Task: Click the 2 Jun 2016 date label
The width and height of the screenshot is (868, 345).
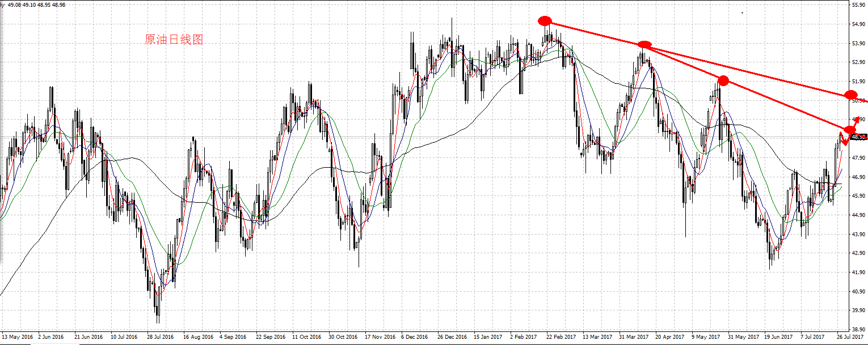Action: pyautogui.click(x=52, y=337)
